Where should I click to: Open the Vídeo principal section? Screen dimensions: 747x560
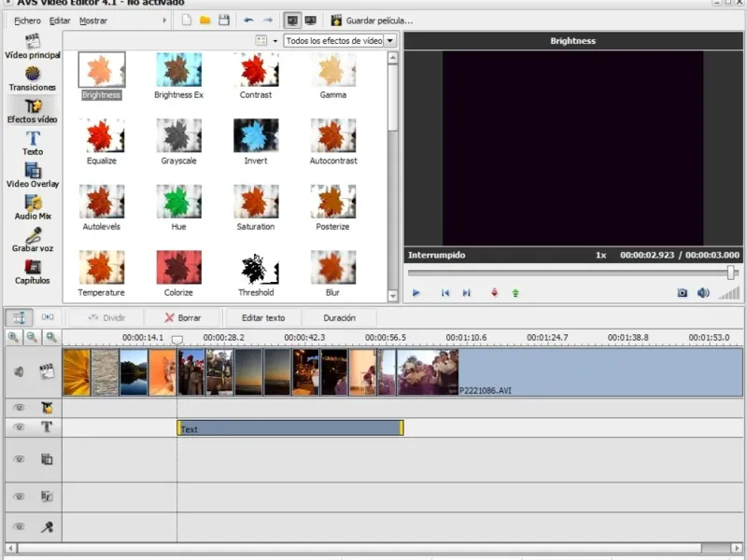33,46
